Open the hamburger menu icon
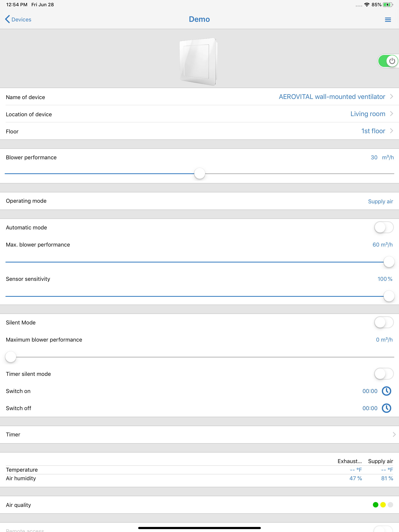Screen dimensions: 399x532 pos(388,19)
